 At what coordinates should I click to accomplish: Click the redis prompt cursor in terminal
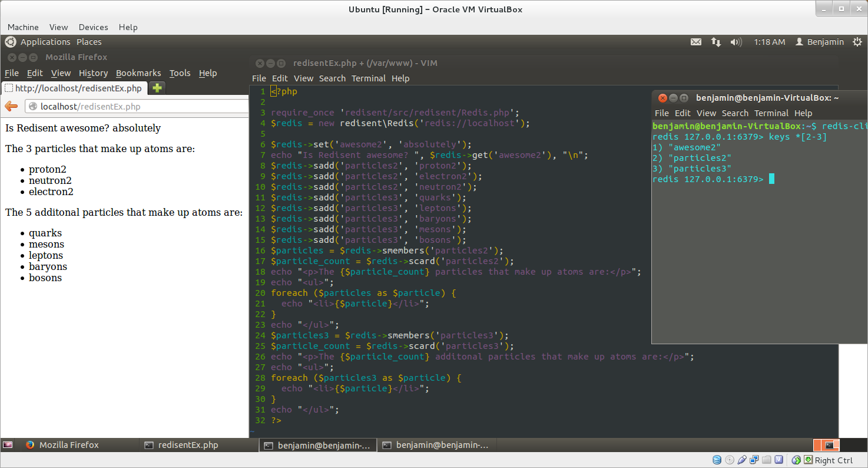coord(771,179)
